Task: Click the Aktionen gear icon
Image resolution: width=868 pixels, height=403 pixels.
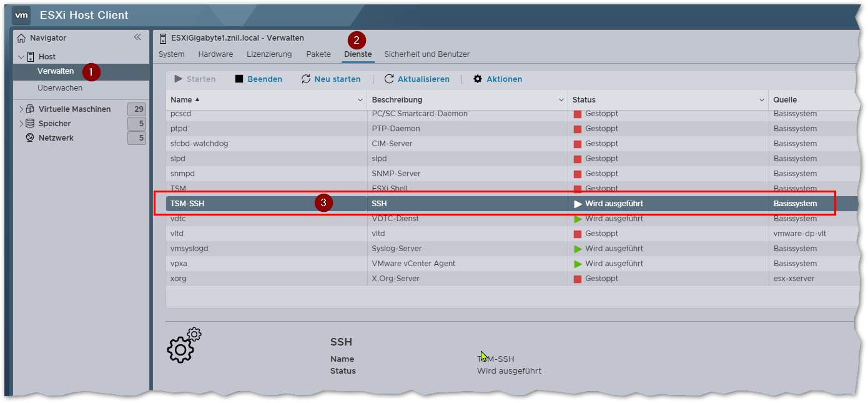Action: coord(478,79)
